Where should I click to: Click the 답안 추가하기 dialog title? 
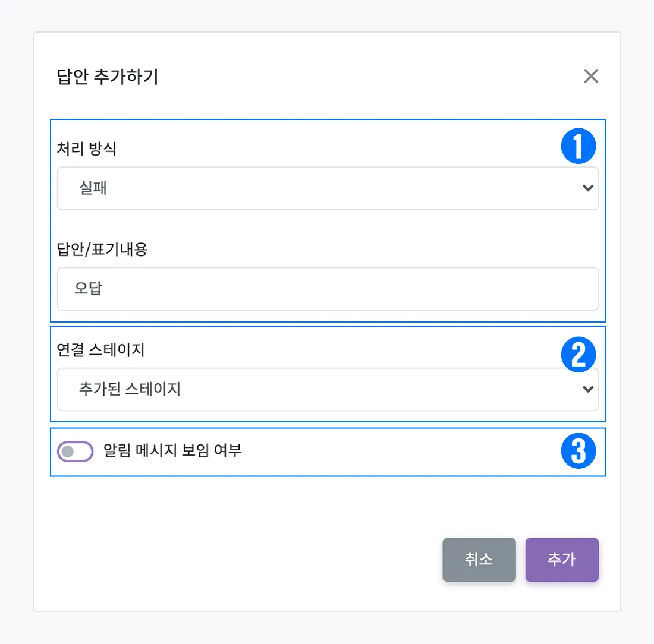107,77
